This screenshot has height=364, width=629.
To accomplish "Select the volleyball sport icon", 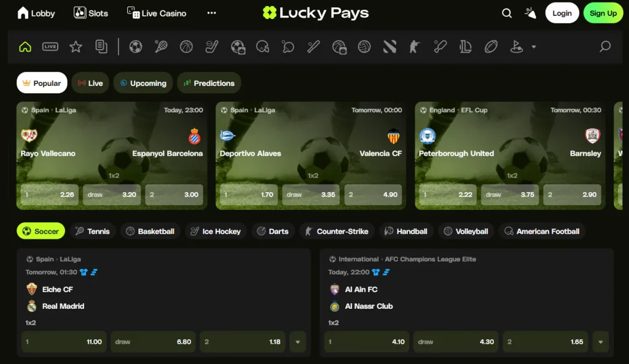I will (x=364, y=47).
